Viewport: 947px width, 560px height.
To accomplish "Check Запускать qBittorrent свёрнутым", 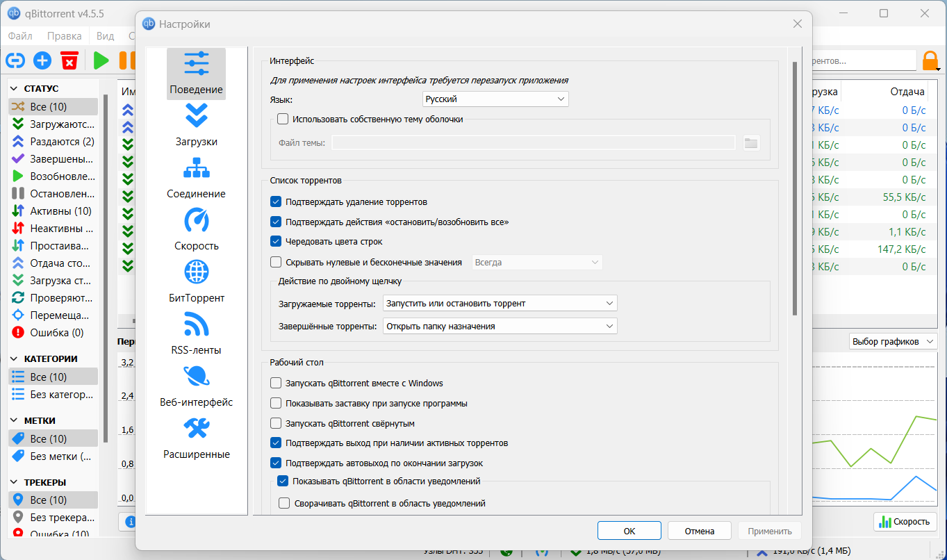I will click(x=276, y=423).
